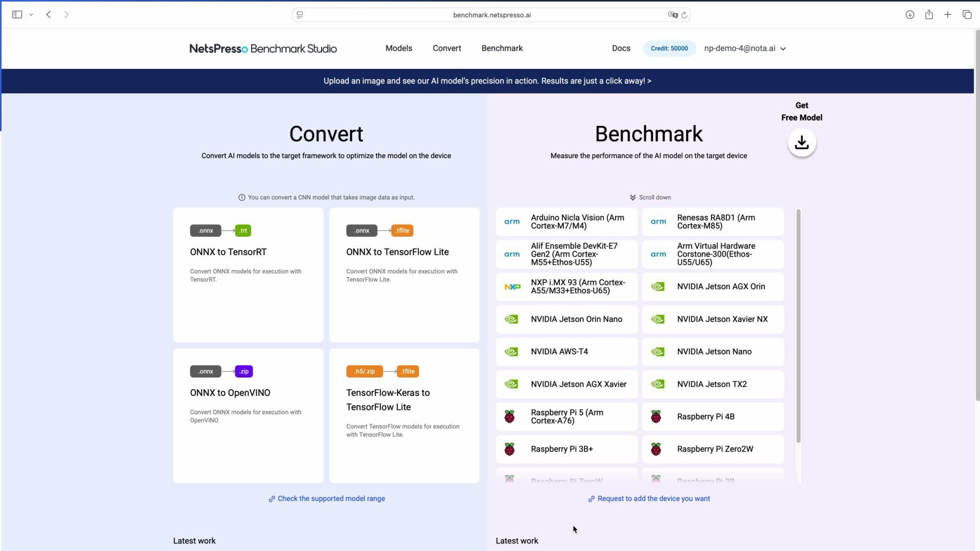Open the Benchmark navigation item
Screen dimensions: 980x551
point(502,48)
